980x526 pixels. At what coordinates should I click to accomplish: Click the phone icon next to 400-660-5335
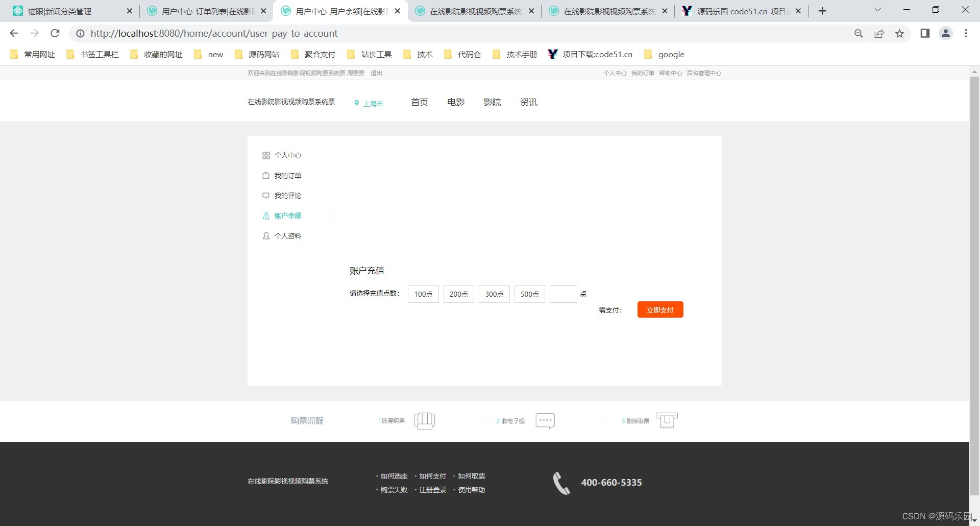[560, 482]
